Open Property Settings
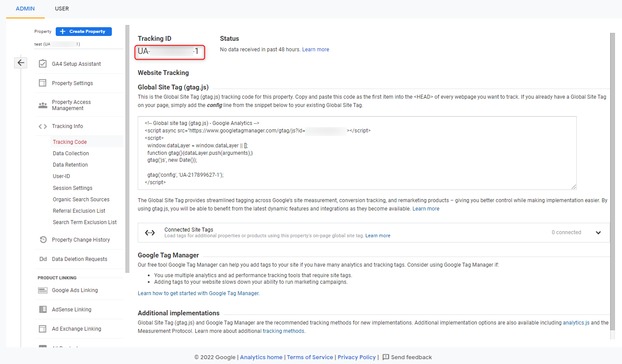The width and height of the screenshot is (622, 364). pyautogui.click(x=72, y=83)
